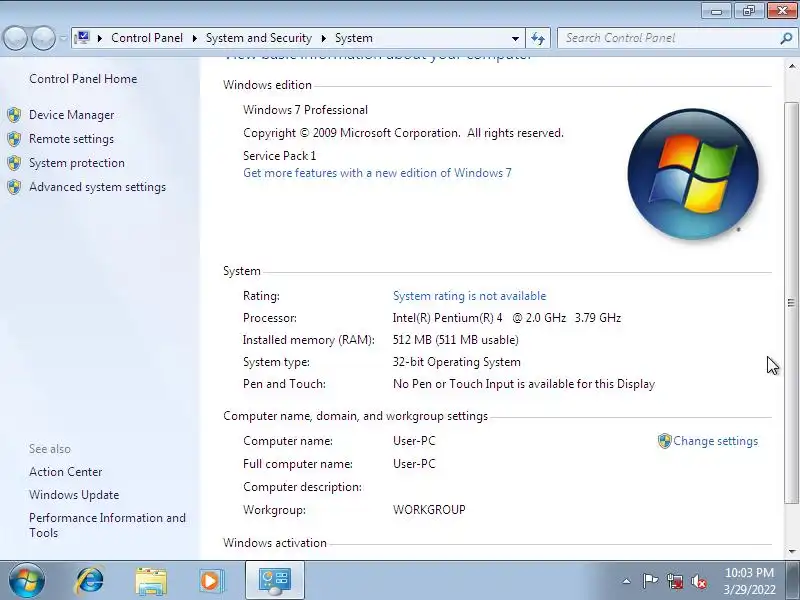Click the Advanced system settings shield icon

coord(14,187)
